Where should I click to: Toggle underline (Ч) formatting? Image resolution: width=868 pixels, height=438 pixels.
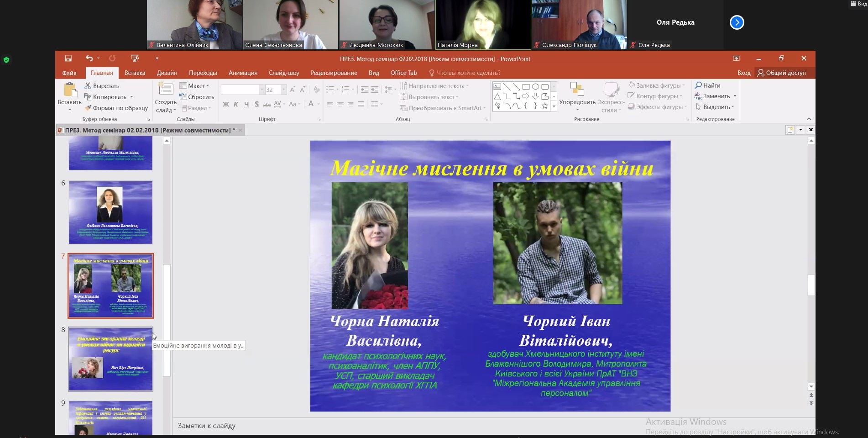pos(246,105)
